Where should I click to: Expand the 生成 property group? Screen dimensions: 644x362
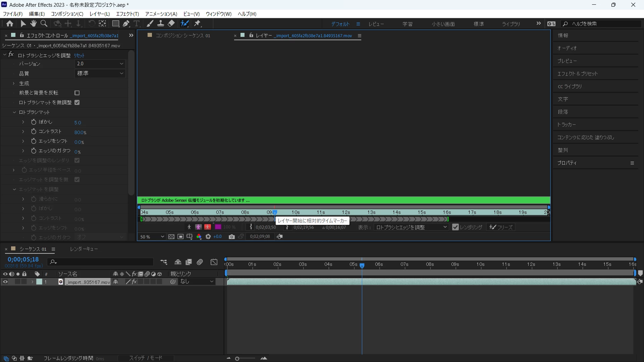click(14, 83)
